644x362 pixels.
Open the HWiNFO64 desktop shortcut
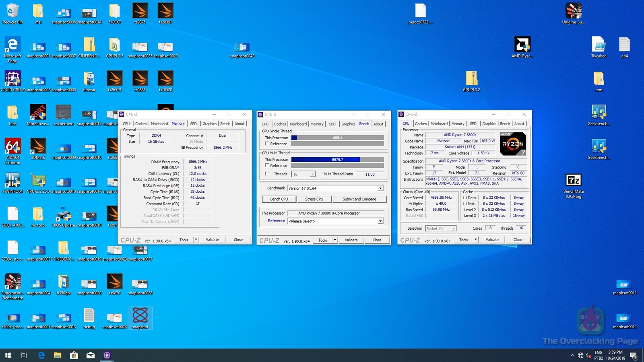(12, 180)
